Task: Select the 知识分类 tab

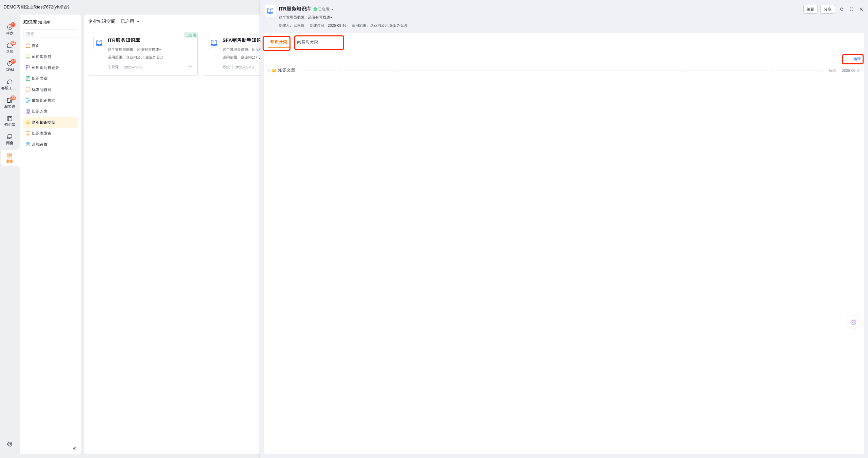Action: 278,42
